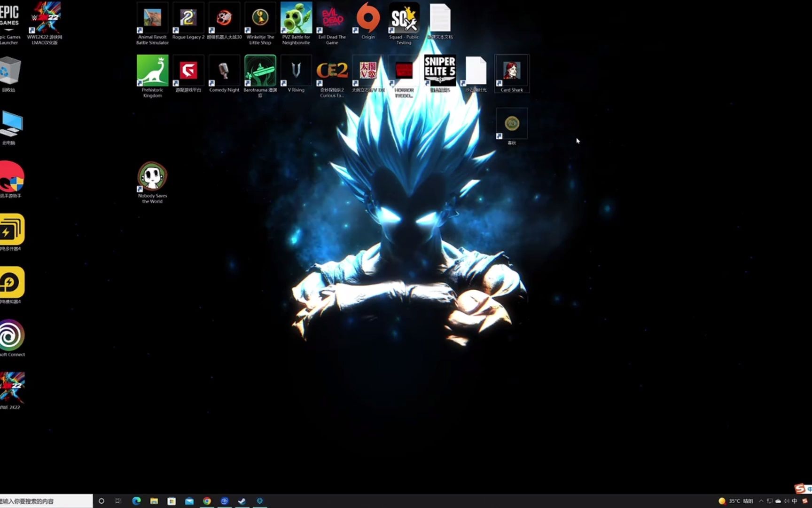Launch Prehistoric Kingdom desktop shortcut
This screenshot has height=508, width=812.
click(152, 76)
